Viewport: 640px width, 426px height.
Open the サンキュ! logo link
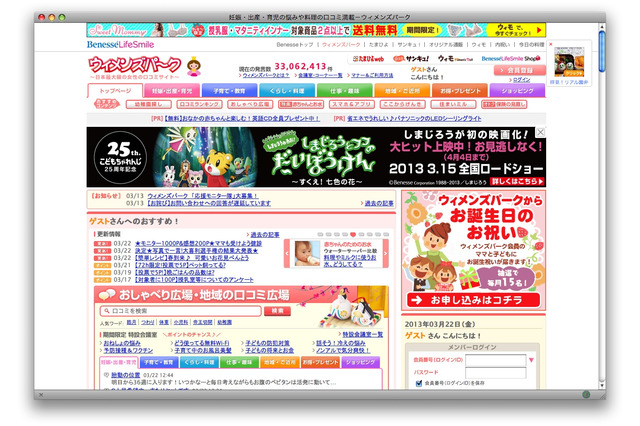pyautogui.click(x=411, y=59)
